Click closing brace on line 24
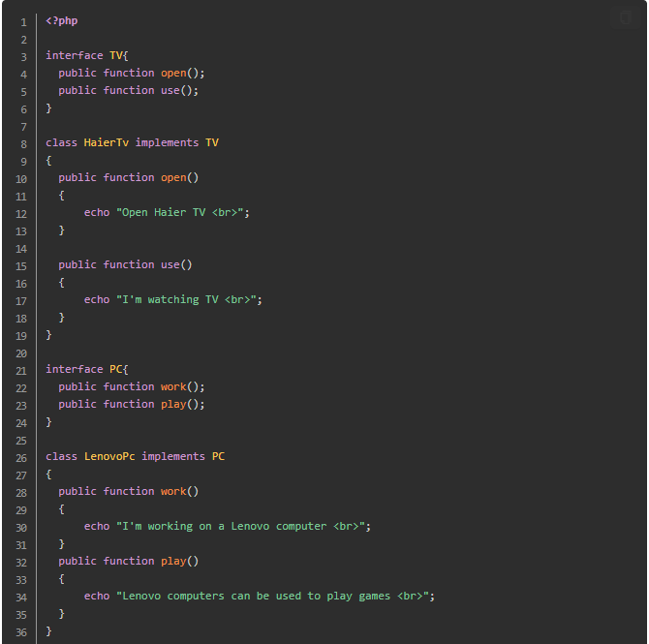The height and width of the screenshot is (644, 649). click(x=48, y=422)
